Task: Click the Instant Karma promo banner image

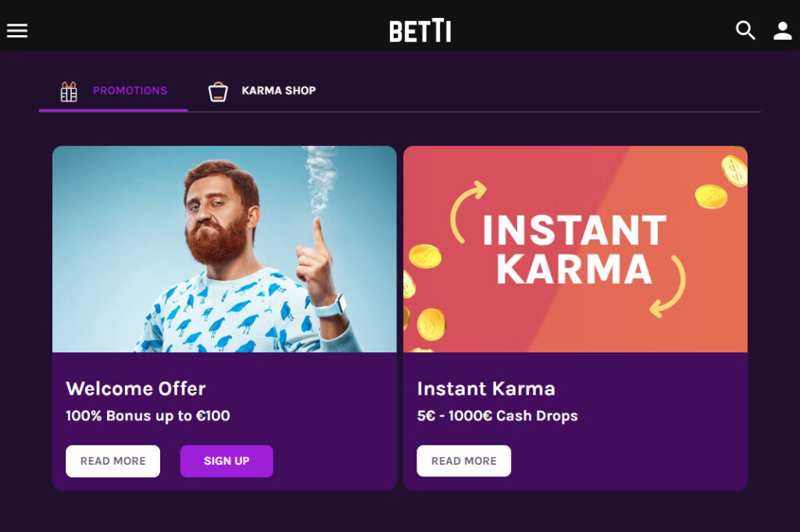Action: [576, 248]
